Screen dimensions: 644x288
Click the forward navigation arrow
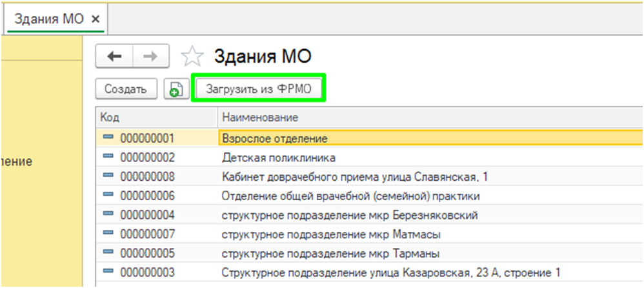[150, 57]
